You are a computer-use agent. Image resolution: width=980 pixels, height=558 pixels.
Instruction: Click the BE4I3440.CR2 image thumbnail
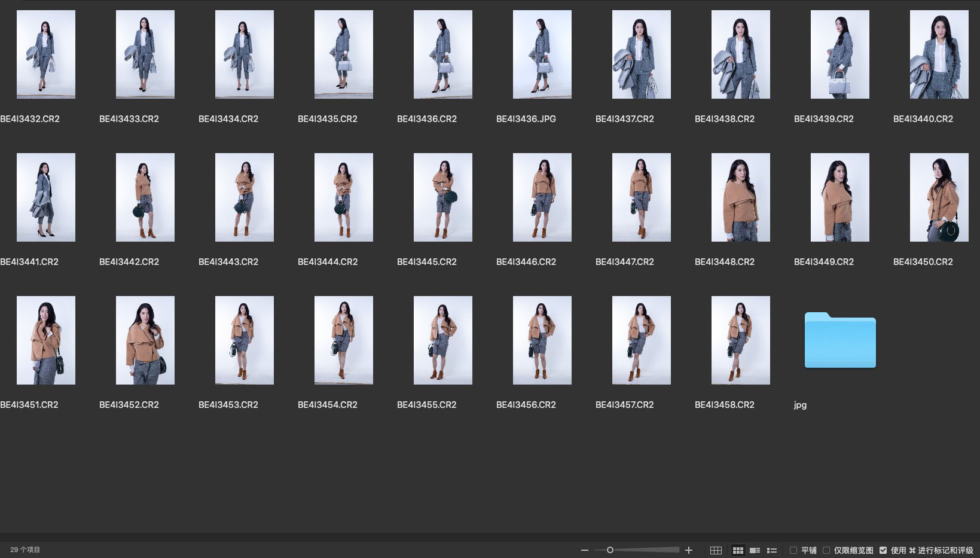(x=939, y=54)
